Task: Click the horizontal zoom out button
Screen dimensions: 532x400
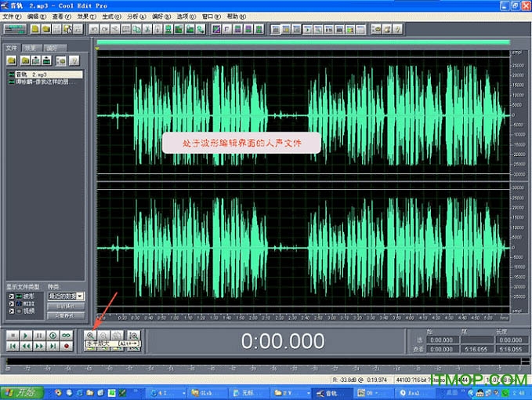Action: click(104, 335)
